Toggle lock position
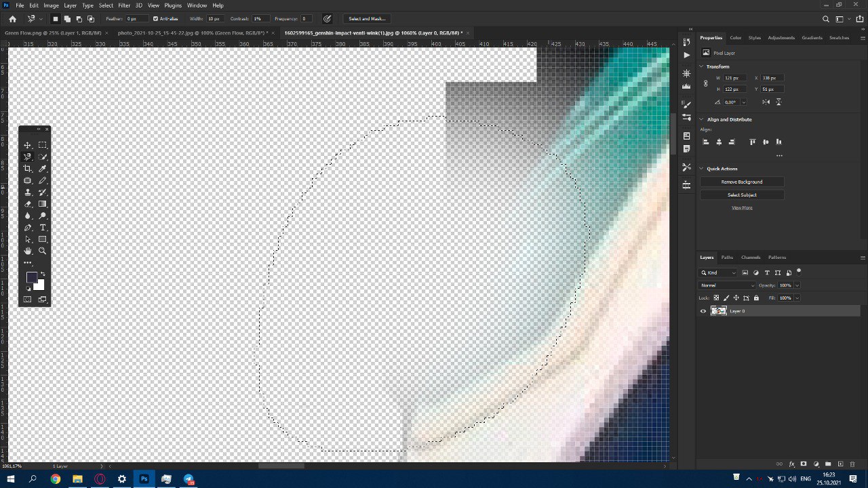The height and width of the screenshot is (488, 868). [x=736, y=298]
